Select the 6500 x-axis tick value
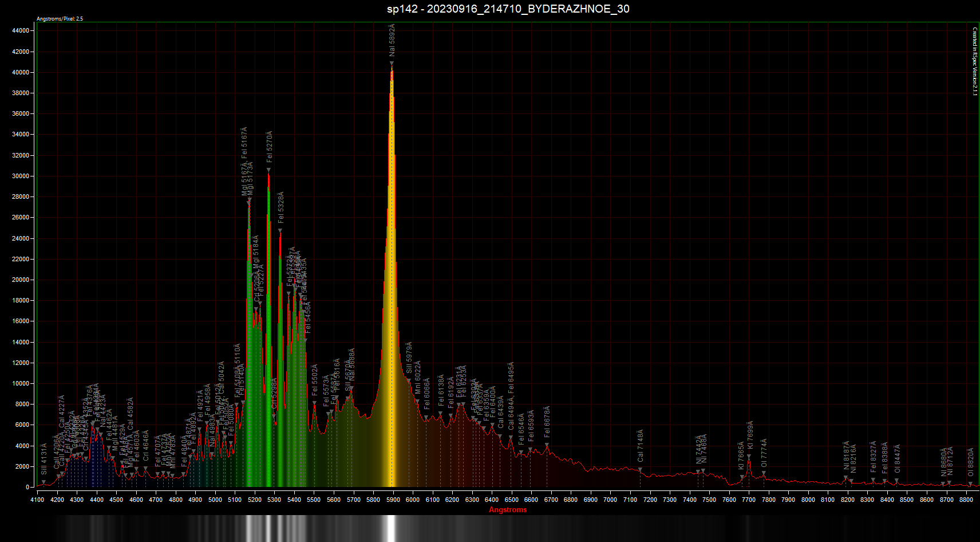The height and width of the screenshot is (542, 980). pos(512,500)
